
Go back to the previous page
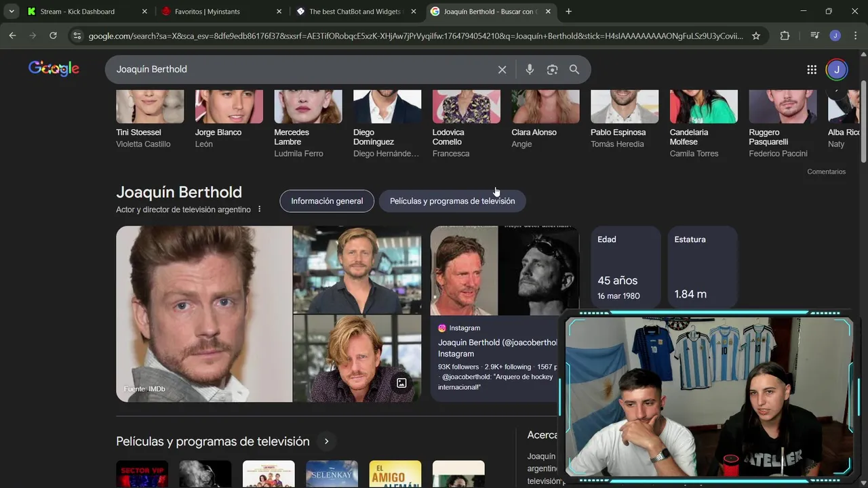click(13, 35)
